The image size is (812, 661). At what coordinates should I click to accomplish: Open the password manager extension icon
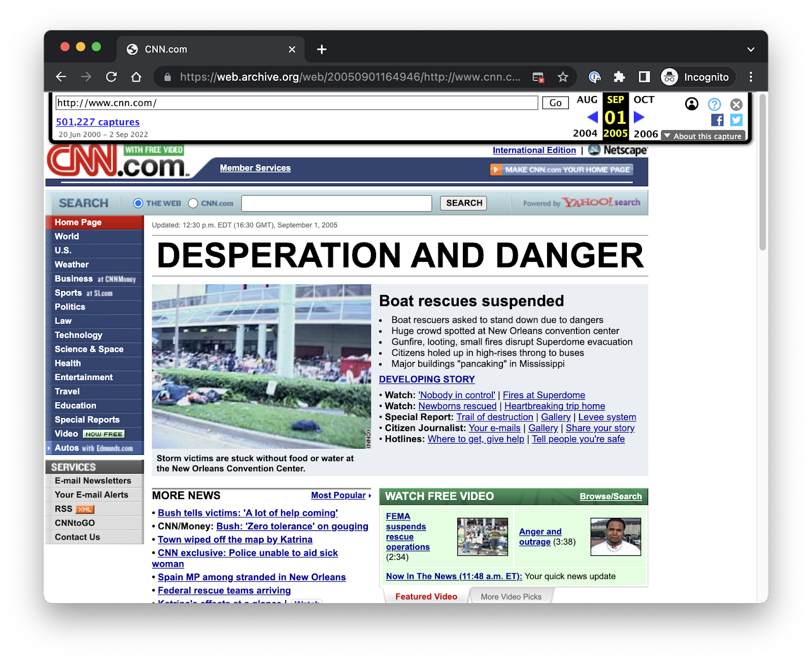pyautogui.click(x=594, y=77)
